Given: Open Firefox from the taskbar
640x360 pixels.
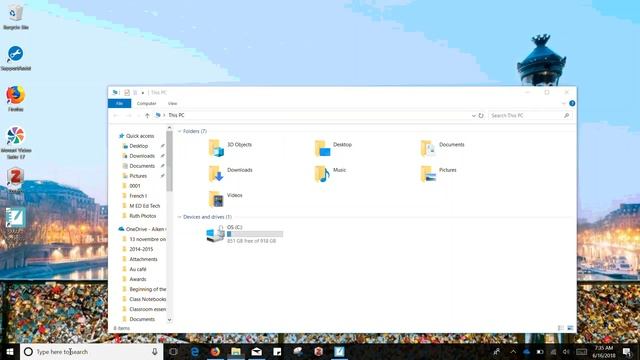Looking at the screenshot, I should pyautogui.click(x=215, y=351).
